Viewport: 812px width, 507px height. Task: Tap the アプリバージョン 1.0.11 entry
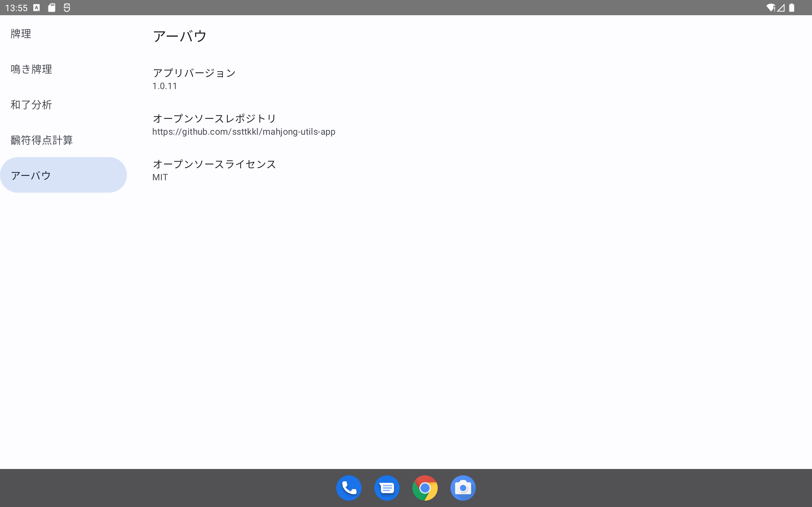pos(194,79)
